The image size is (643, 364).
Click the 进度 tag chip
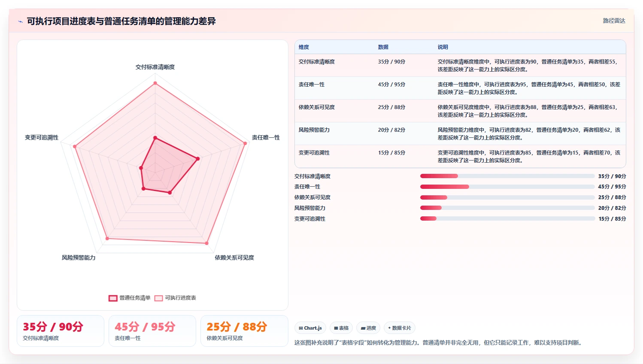368,328
